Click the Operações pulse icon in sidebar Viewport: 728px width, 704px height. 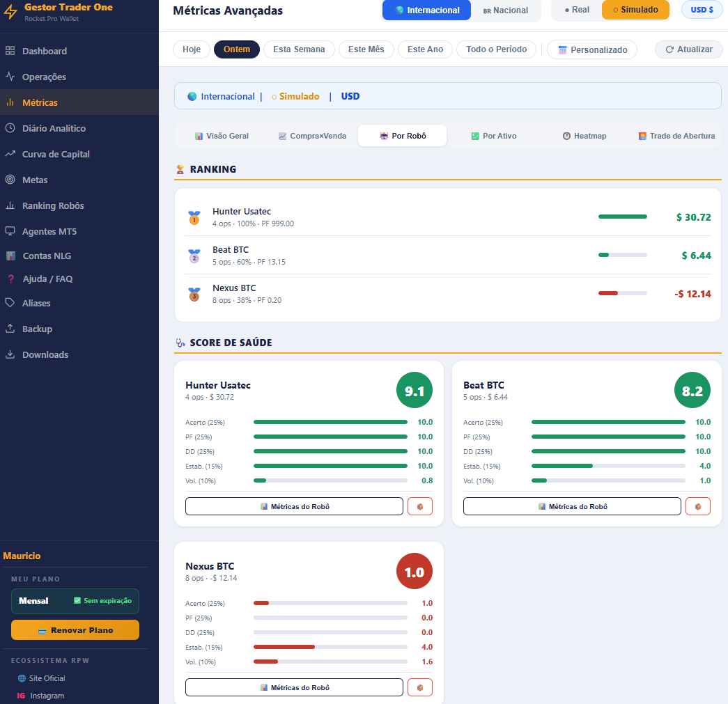[x=10, y=77]
